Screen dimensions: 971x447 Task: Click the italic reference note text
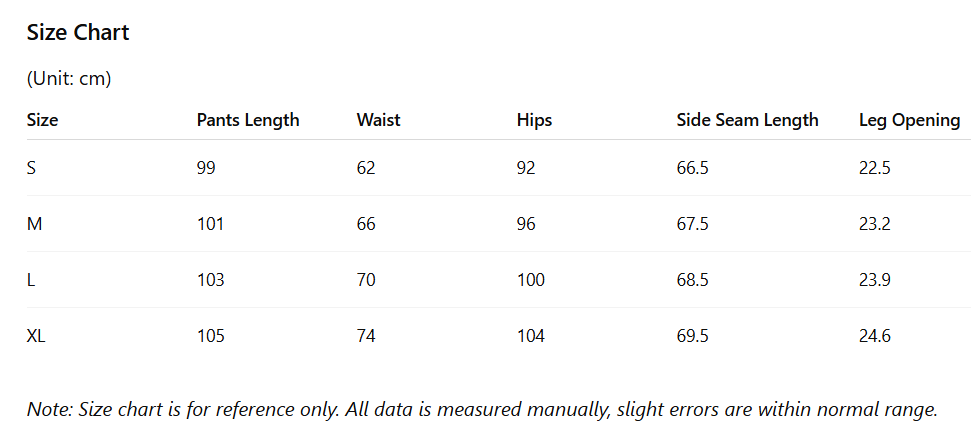482,409
